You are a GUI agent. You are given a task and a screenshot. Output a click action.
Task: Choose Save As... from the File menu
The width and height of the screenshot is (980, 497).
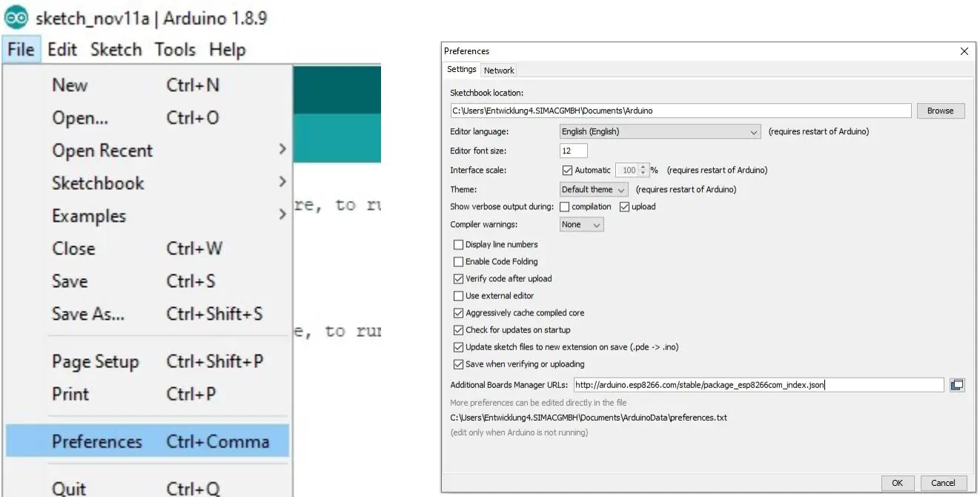(148, 314)
